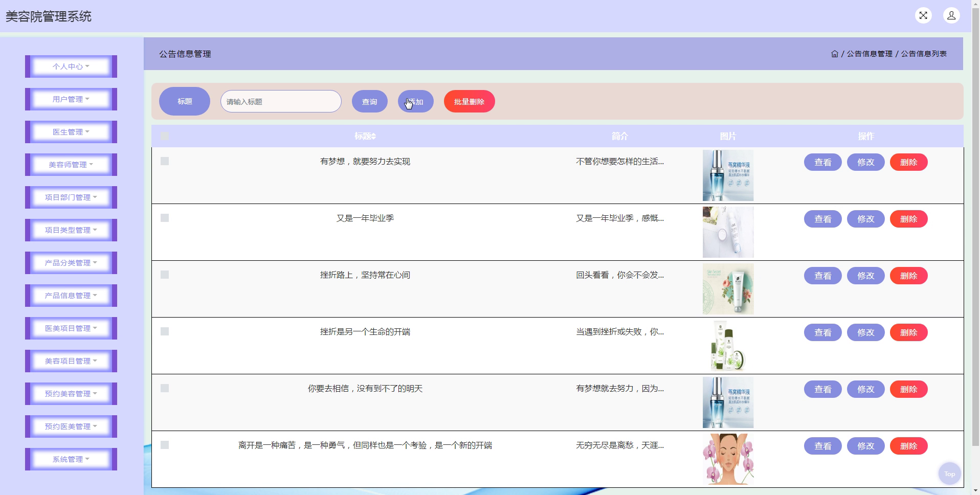View the row 挫折是另一个生命的开端 with 查看
This screenshot has height=495, width=980.
tap(823, 332)
